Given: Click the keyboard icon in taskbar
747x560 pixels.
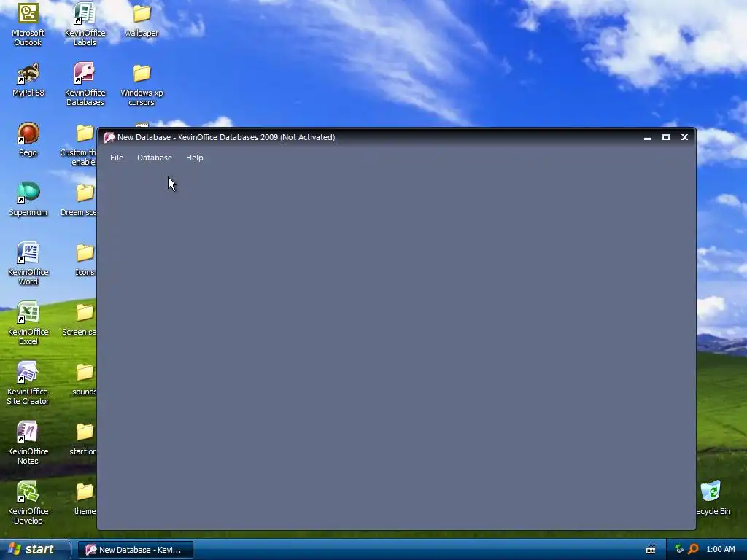Looking at the screenshot, I should (651, 550).
